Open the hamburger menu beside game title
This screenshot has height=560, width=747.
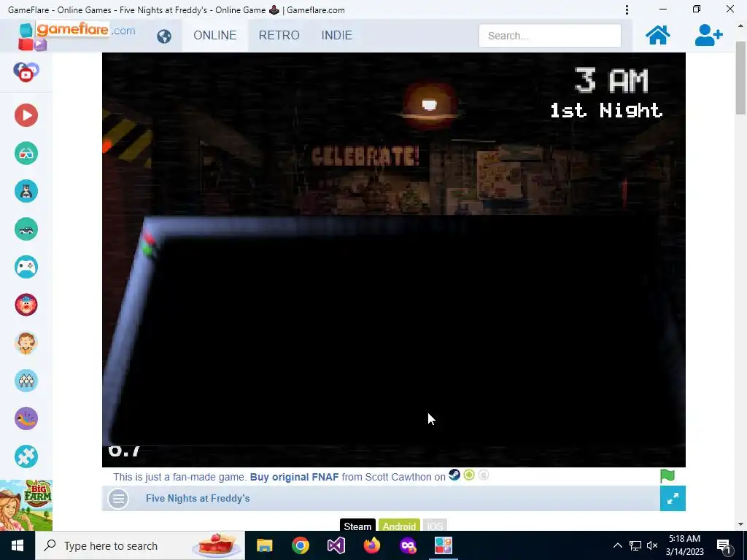118,499
